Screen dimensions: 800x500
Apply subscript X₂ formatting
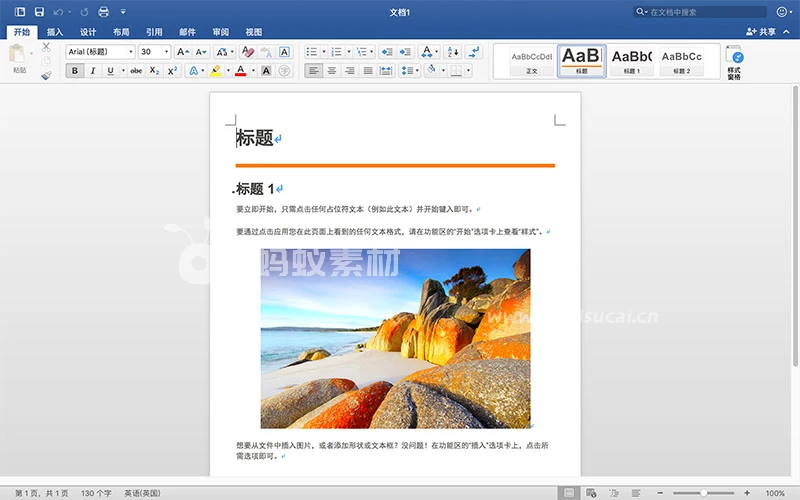154,71
